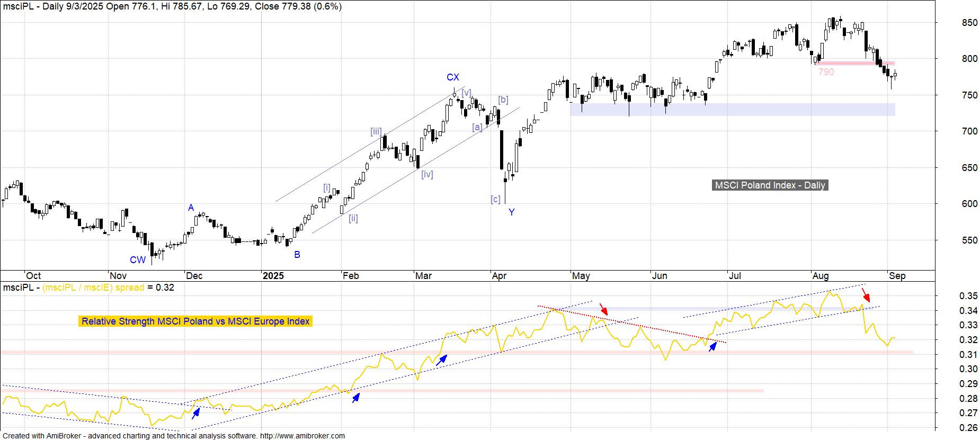Click the [iii] sub-wave label

[x=376, y=132]
